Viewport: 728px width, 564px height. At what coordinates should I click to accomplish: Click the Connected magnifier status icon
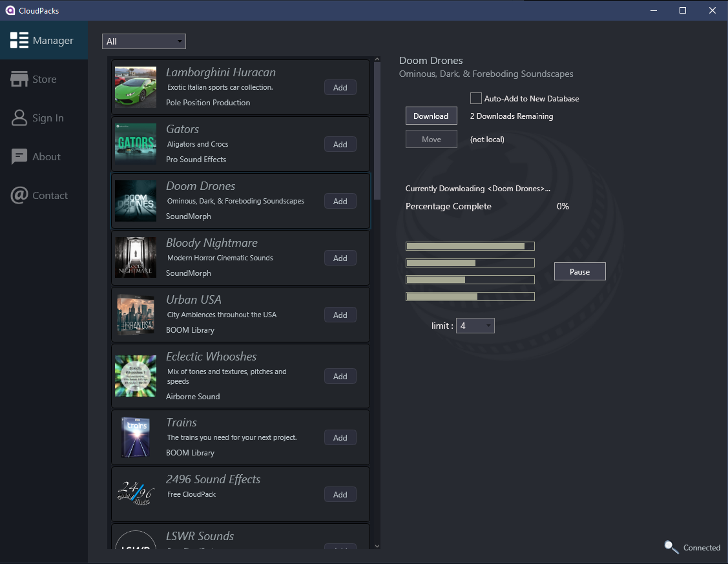click(671, 547)
